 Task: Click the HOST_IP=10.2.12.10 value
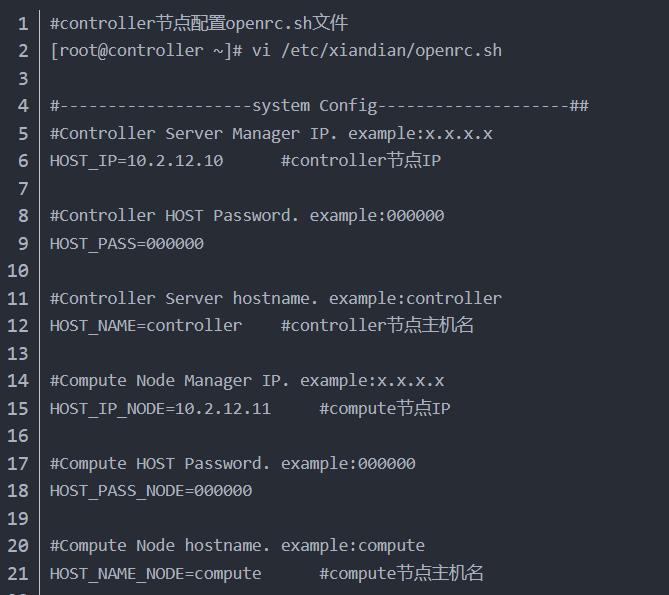pos(136,160)
